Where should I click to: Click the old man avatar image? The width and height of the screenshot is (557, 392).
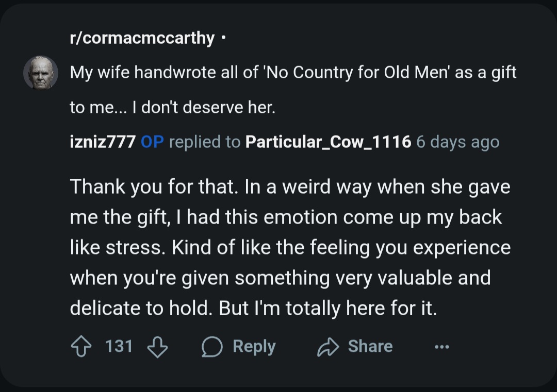point(41,73)
